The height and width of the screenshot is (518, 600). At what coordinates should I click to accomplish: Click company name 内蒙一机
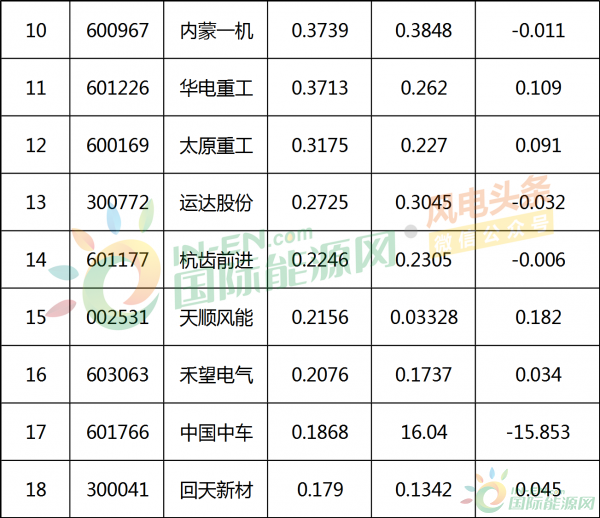(216, 31)
